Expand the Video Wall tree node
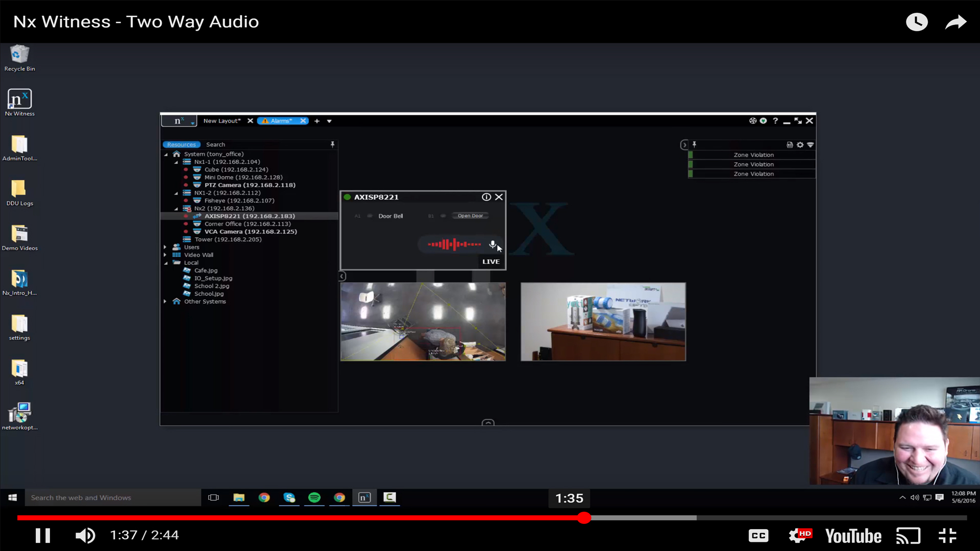980x551 pixels. (165, 255)
